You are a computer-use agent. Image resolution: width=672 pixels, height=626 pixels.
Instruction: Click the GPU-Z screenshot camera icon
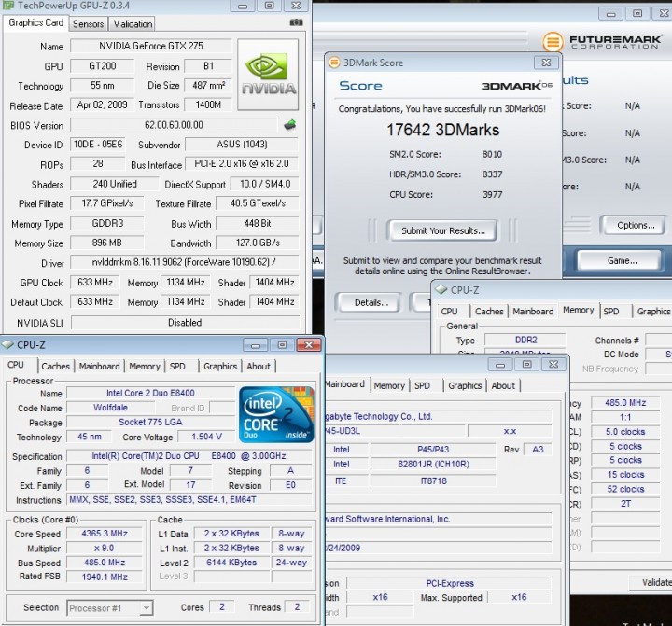tap(296, 22)
